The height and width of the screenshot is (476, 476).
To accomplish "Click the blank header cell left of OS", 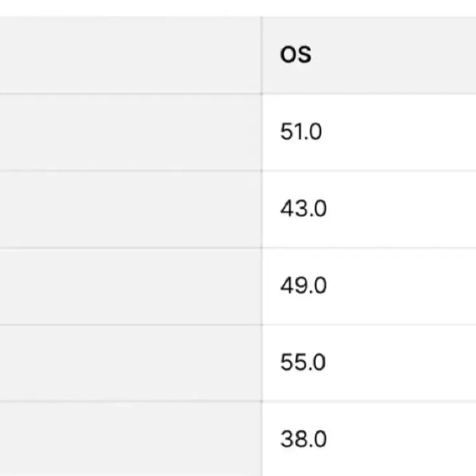I will tap(130, 54).
